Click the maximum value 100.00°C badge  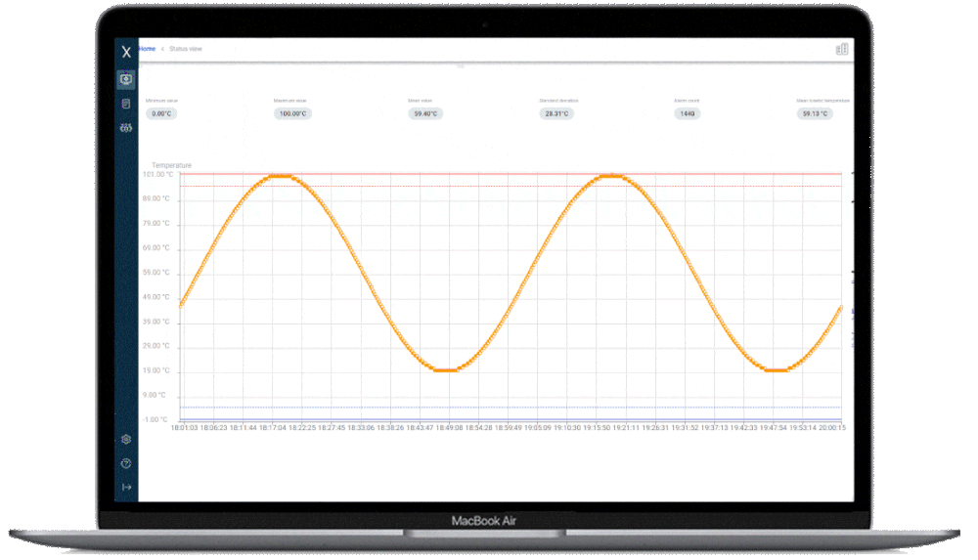click(292, 113)
